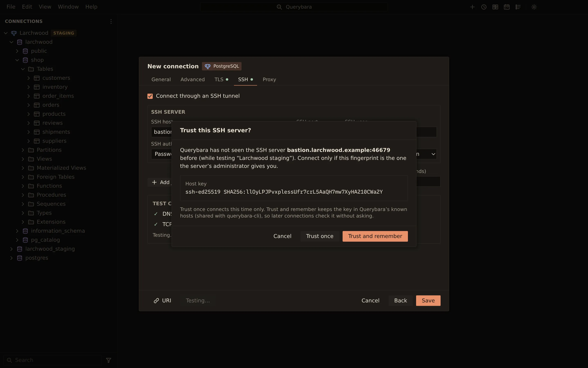Click Save in New connection dialog

tap(428, 301)
